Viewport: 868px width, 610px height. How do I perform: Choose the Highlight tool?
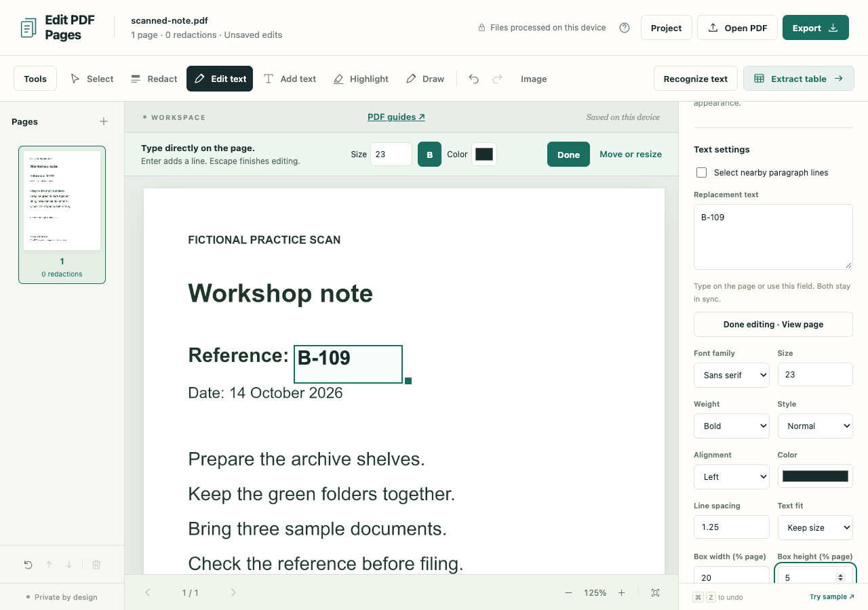click(x=361, y=79)
